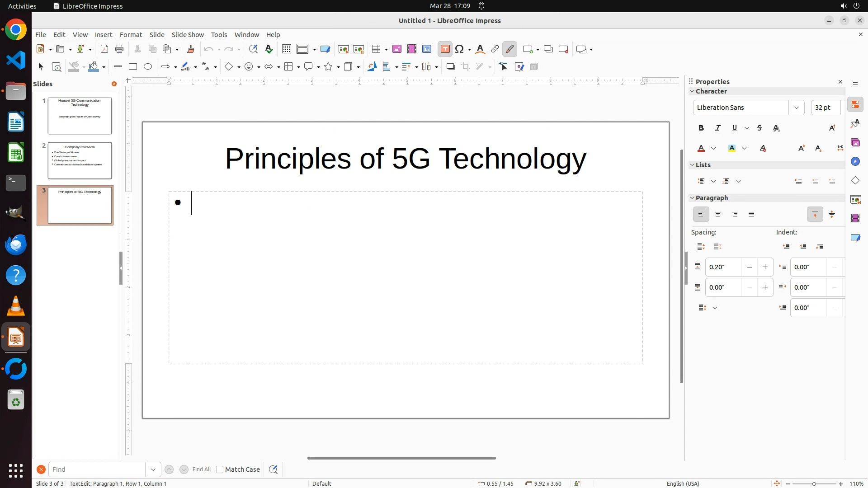Increase above-paragraph spacing with plus button
This screenshot has height=488, width=868.
[x=765, y=267]
